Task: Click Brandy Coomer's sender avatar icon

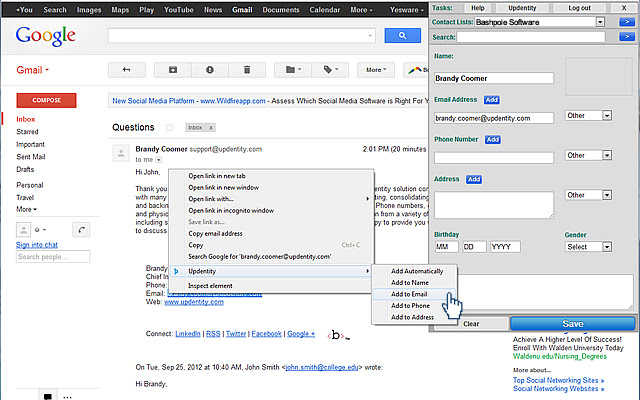Action: tap(121, 154)
